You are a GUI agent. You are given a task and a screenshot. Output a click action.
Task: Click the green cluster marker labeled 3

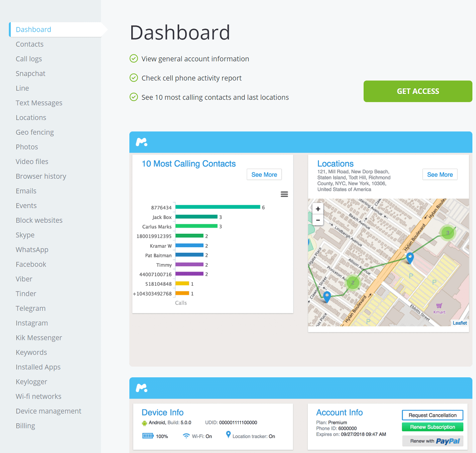[x=448, y=233]
